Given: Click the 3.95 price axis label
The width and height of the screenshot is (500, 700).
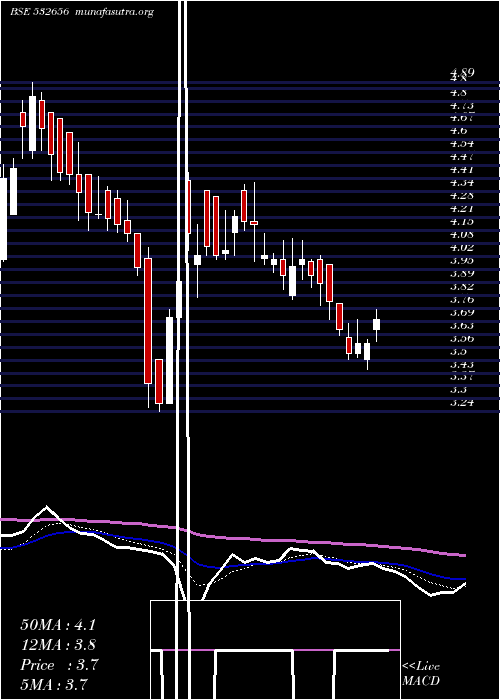Looking at the screenshot, I should (x=462, y=260).
